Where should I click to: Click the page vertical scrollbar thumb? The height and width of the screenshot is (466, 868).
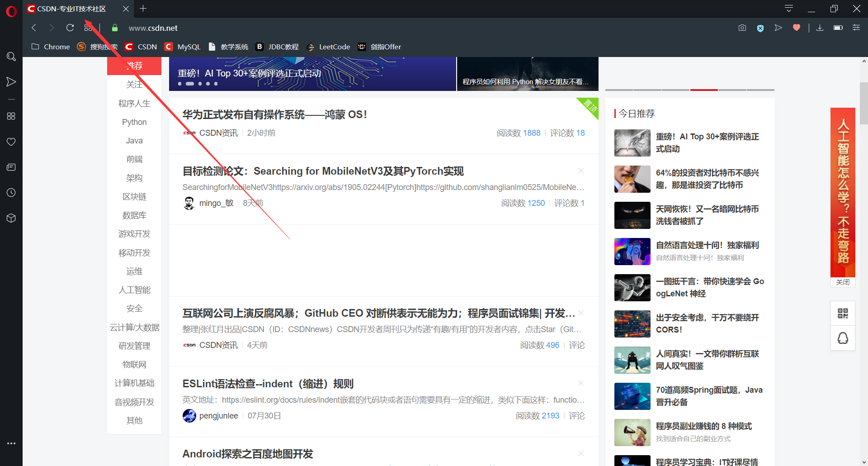point(864,103)
